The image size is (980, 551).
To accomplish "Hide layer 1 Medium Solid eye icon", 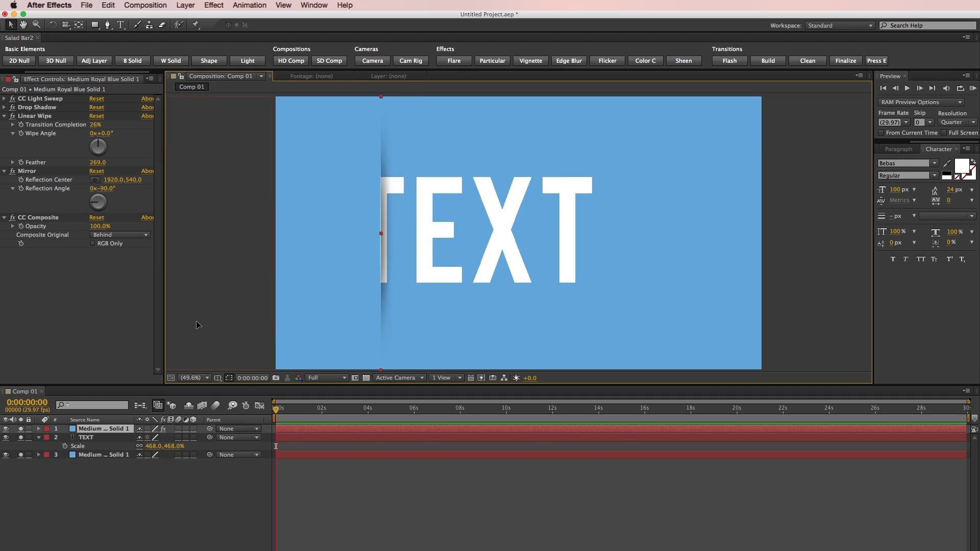I will click(6, 429).
